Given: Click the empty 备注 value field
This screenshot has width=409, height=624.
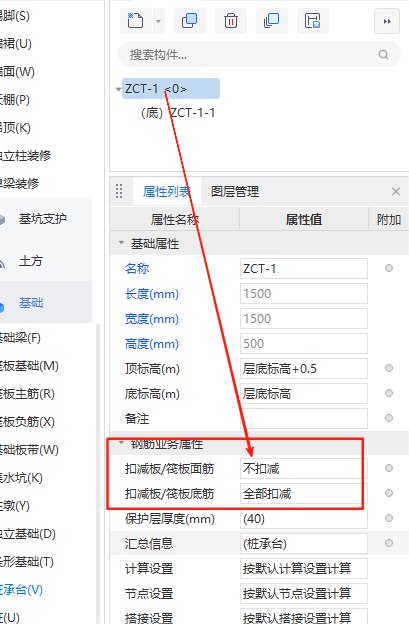Looking at the screenshot, I should coord(304,419).
